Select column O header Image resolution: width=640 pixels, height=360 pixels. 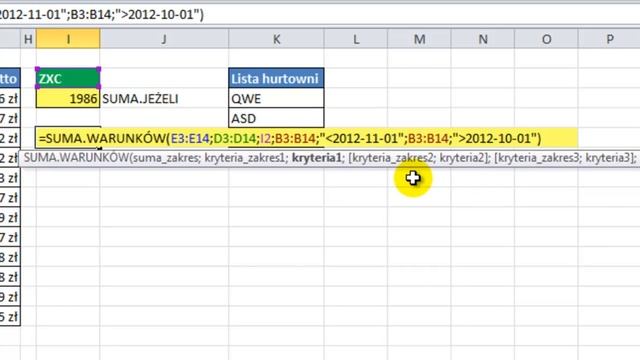547,39
